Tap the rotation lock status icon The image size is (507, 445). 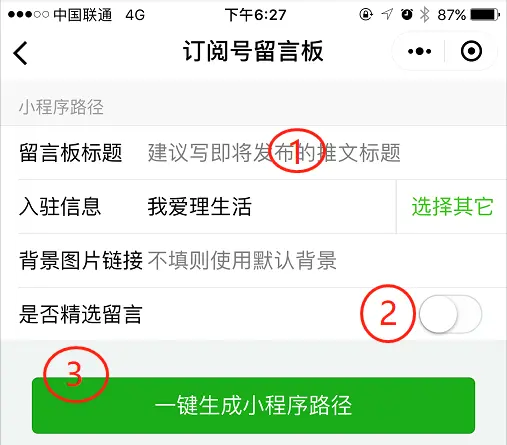click(366, 15)
